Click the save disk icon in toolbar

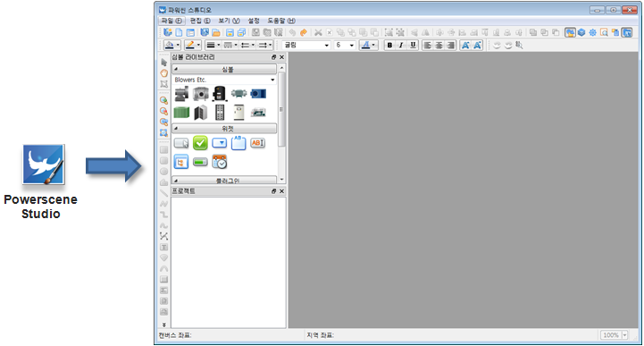(x=230, y=32)
